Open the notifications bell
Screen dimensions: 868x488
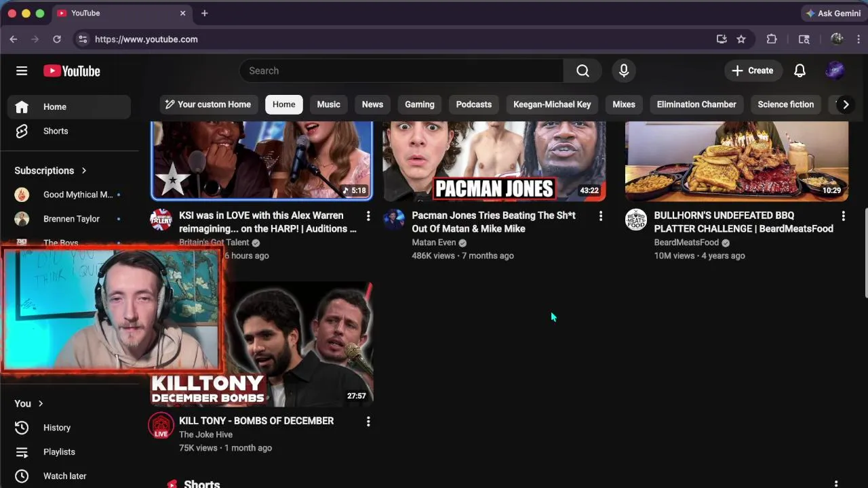[x=800, y=70]
